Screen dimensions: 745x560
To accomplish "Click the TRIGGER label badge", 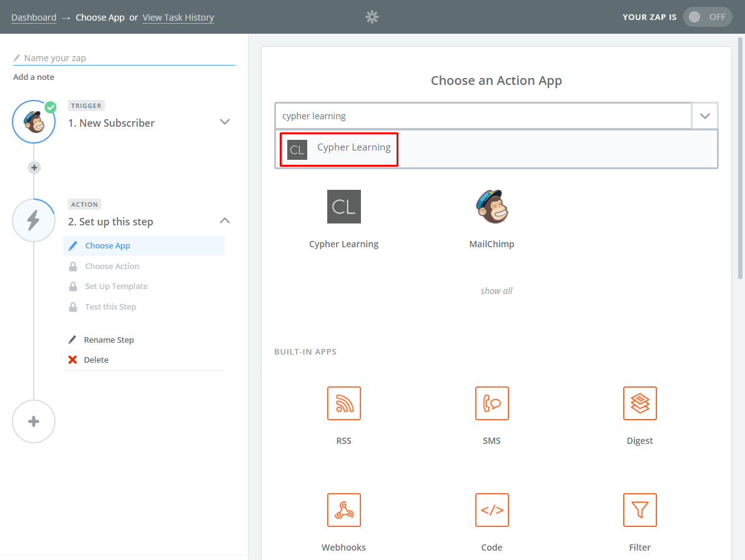I will pyautogui.click(x=86, y=106).
